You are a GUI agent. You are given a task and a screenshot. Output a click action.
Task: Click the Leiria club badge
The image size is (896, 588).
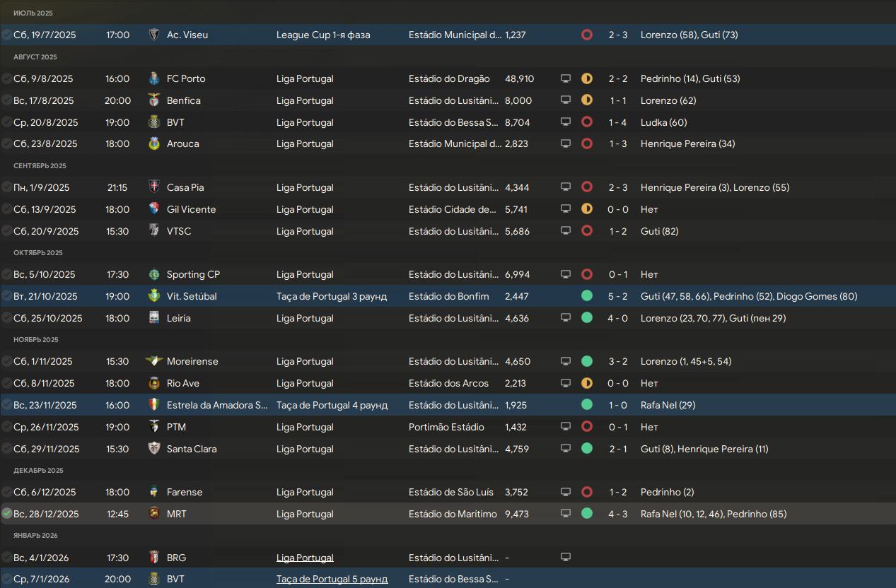(153, 318)
